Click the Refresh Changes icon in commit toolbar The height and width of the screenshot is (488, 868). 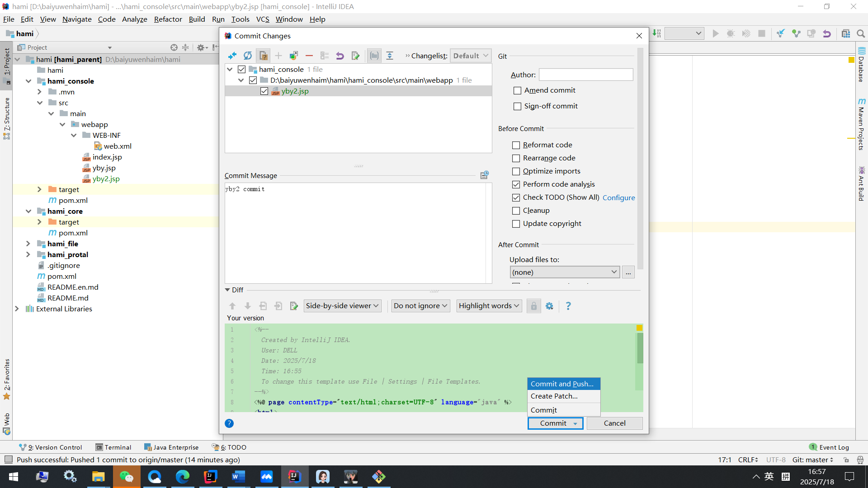(x=248, y=56)
